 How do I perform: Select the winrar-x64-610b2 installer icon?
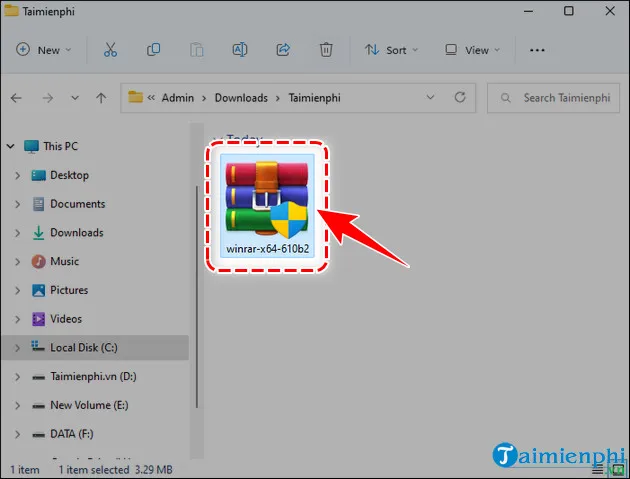[x=267, y=199]
